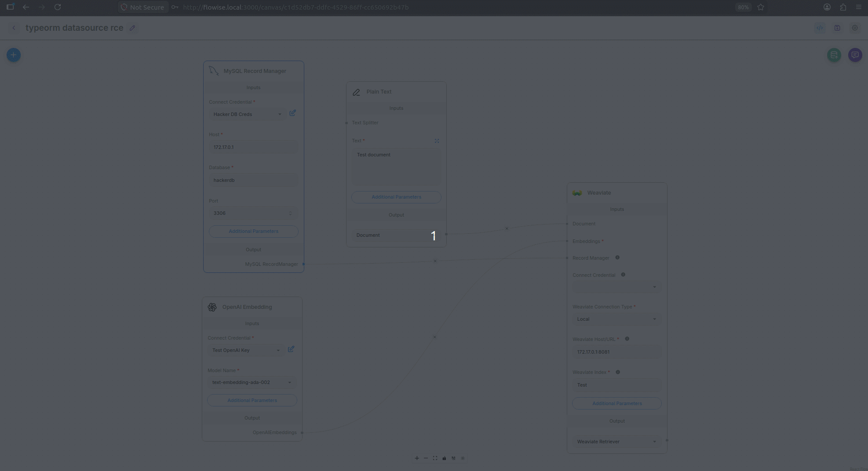Open the Test OpenAI Key dropdown
868x471 pixels.
pyautogui.click(x=245, y=350)
